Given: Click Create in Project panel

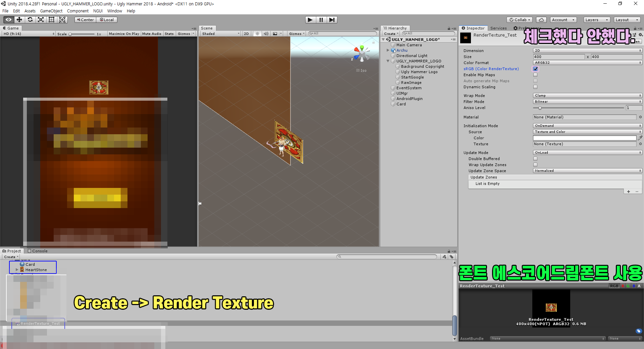Looking at the screenshot, I should (x=11, y=257).
